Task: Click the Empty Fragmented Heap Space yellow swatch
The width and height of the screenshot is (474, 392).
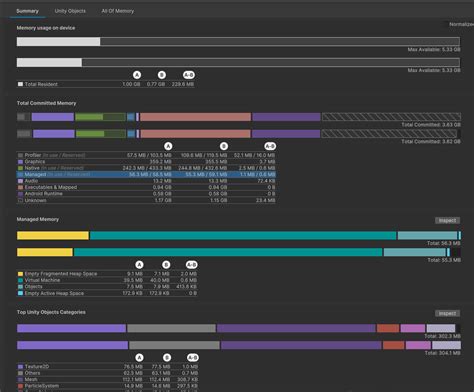Action: pyautogui.click(x=20, y=274)
